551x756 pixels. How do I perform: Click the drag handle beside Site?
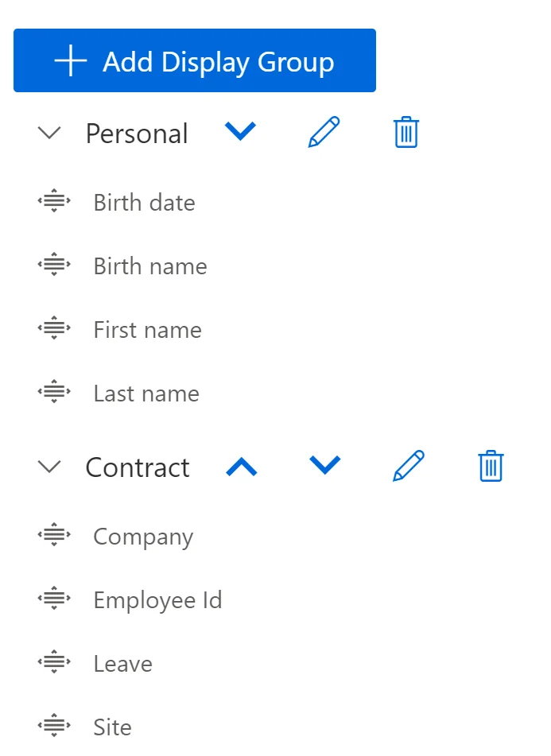click(x=52, y=727)
